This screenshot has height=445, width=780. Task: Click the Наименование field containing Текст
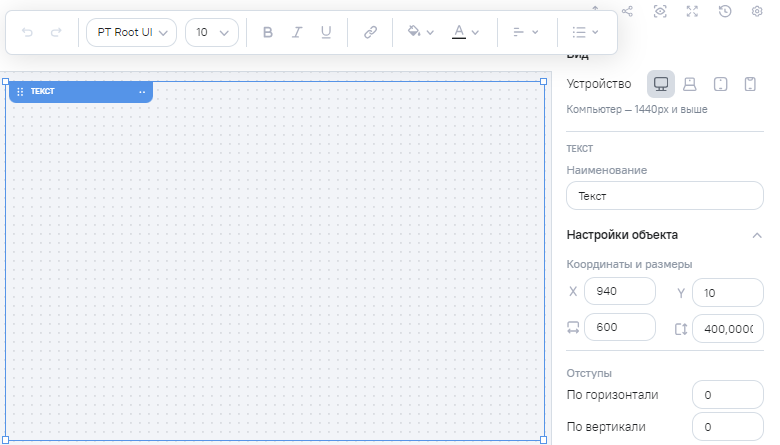(664, 196)
